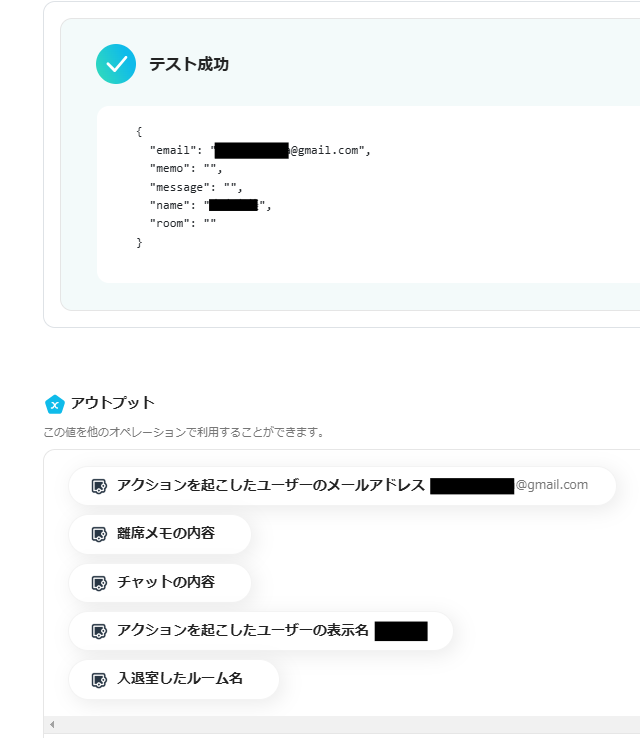This screenshot has height=738, width=640.
Task: Click the green test success checkmark icon
Action: (x=116, y=64)
